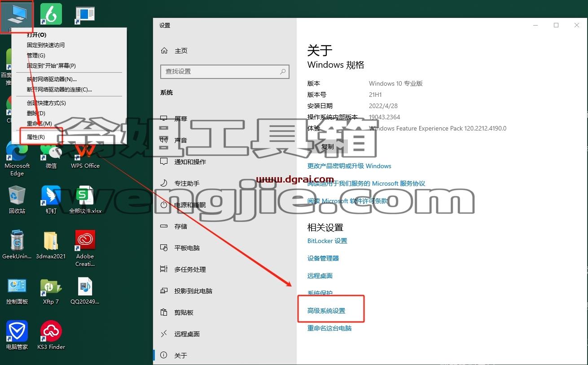Open 电源和睡眠 settings page
588x365 pixels.
pyautogui.click(x=225, y=205)
